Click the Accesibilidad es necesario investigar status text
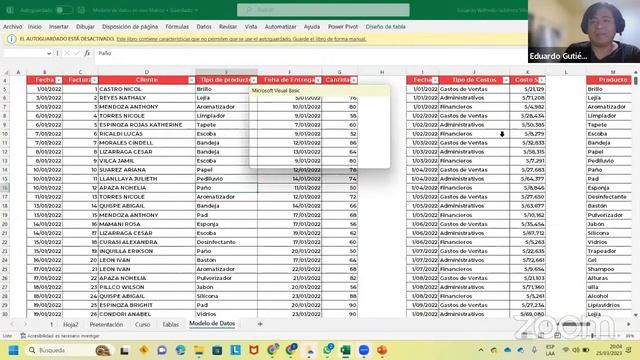This screenshot has height=360, width=640. tap(63, 336)
